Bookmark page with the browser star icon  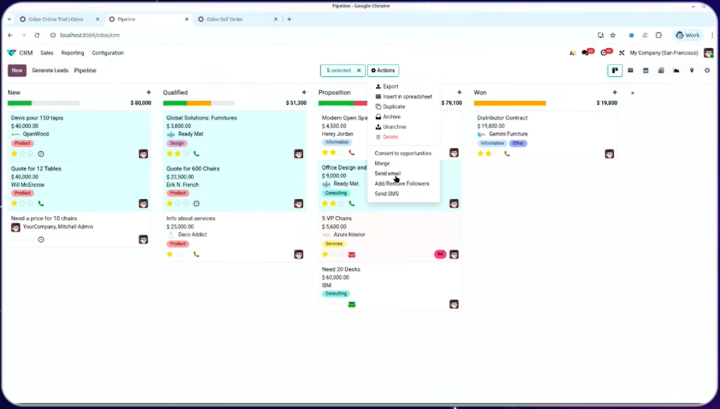pos(613,35)
